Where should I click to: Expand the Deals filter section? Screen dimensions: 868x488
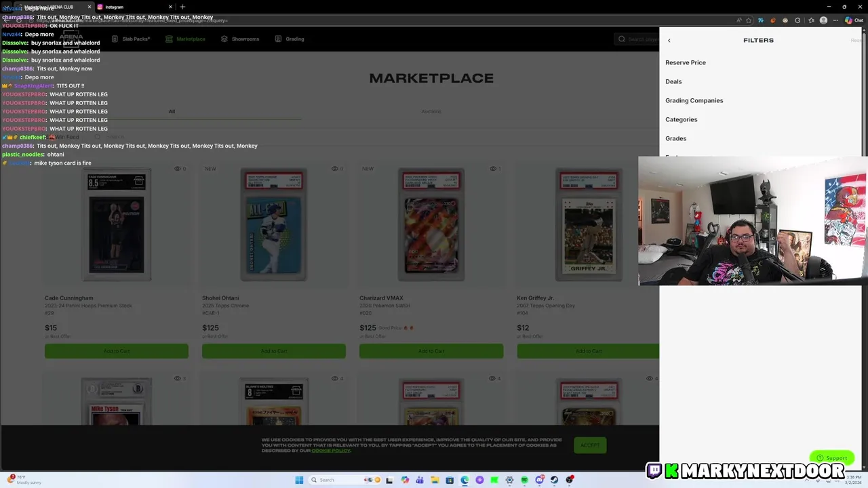tap(673, 81)
